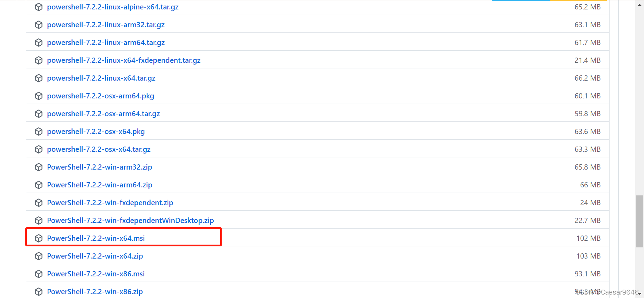This screenshot has width=644, height=298.
Task: Click the 102 MB file size
Action: click(x=589, y=238)
